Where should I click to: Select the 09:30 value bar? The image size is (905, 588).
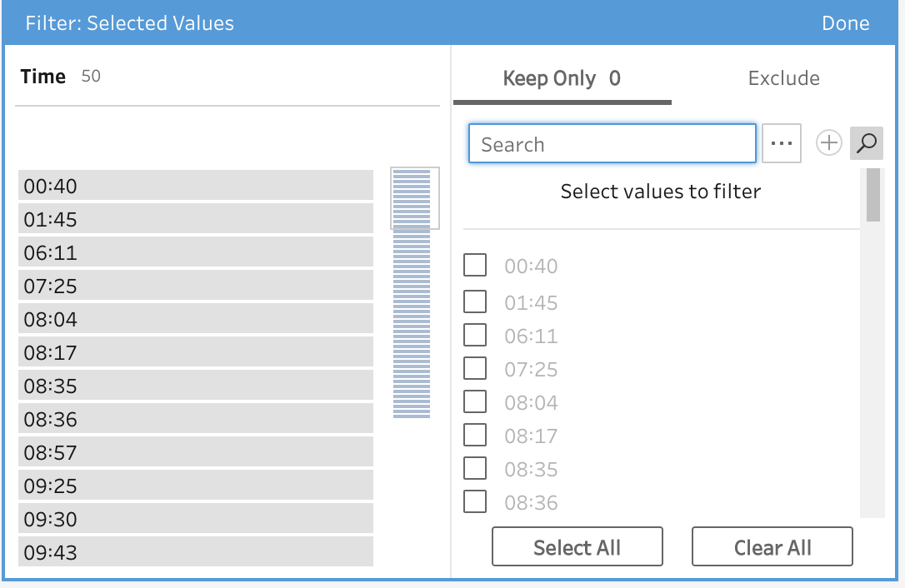[x=196, y=519]
